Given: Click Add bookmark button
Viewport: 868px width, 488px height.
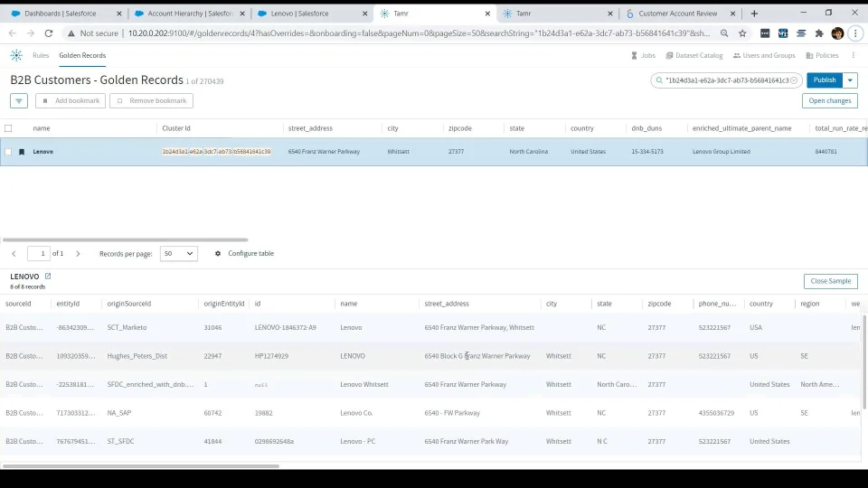Looking at the screenshot, I should pyautogui.click(x=71, y=100).
